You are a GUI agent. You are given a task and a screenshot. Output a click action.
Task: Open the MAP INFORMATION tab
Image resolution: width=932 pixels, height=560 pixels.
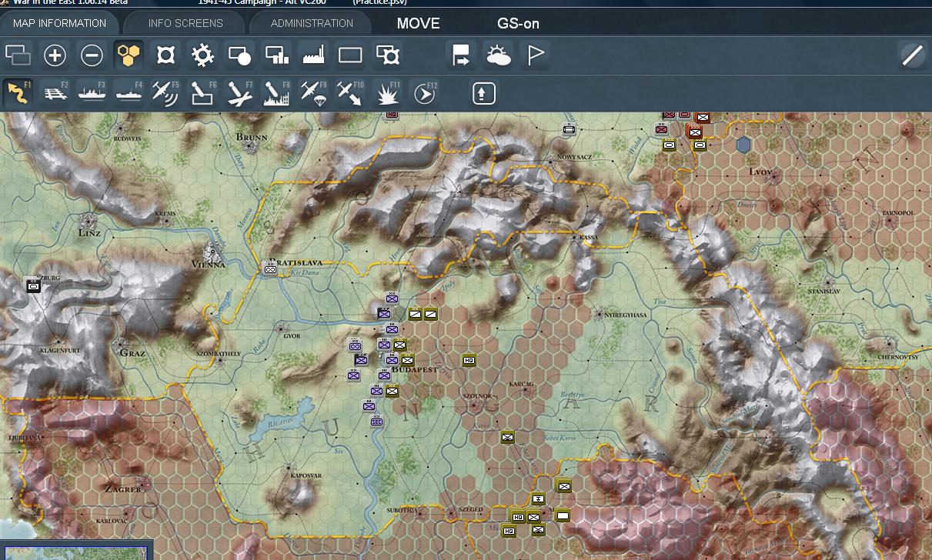point(59,23)
